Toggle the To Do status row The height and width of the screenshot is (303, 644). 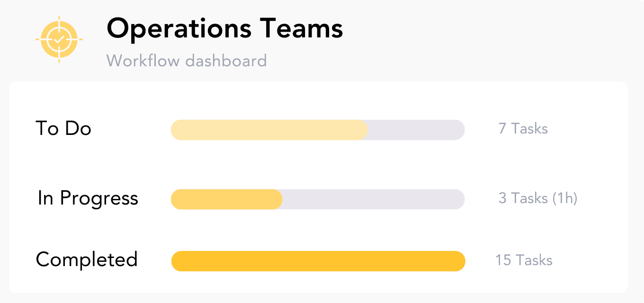click(x=63, y=128)
